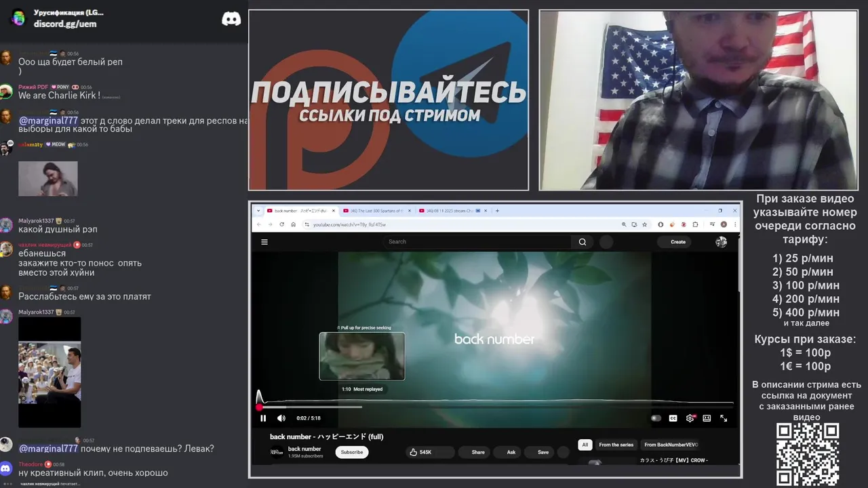This screenshot has width=868, height=488.
Task: Select the 'From BackNumberVEVO' chip
Action: point(671,445)
